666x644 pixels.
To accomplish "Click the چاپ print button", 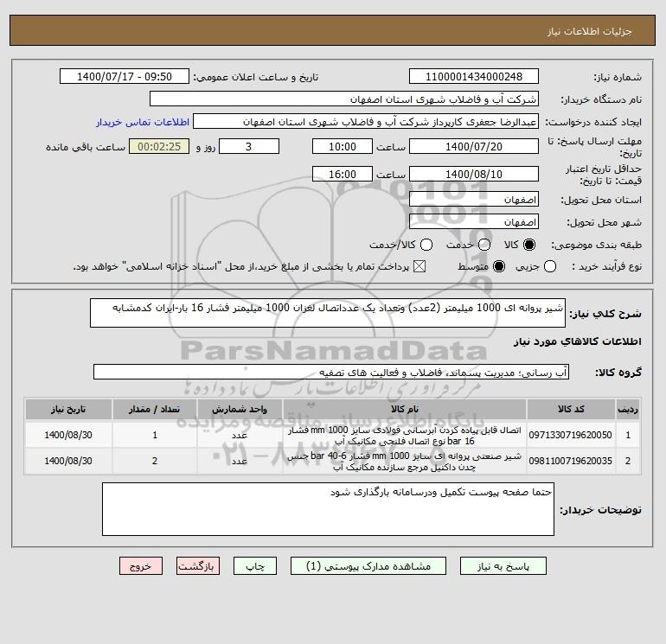I will click(x=255, y=566).
